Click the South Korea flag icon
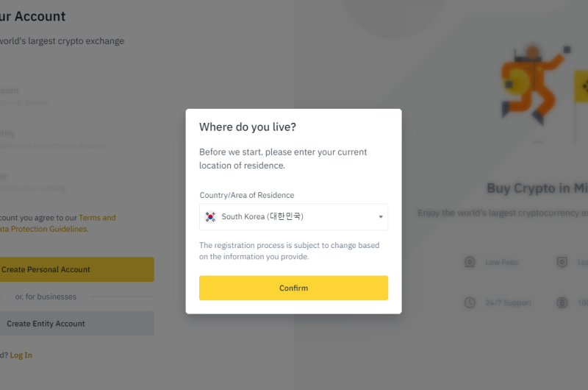The width and height of the screenshot is (588, 390). tap(211, 217)
